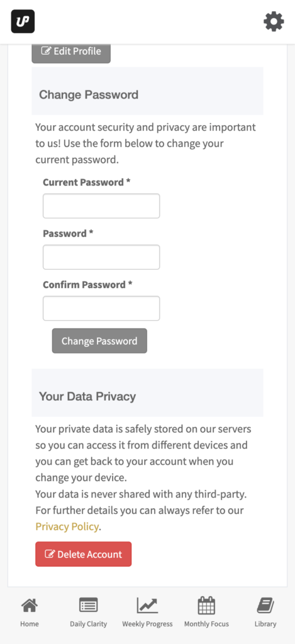This screenshot has height=644, width=295.
Task: Open the Privacy Policy link
Action: click(x=67, y=526)
